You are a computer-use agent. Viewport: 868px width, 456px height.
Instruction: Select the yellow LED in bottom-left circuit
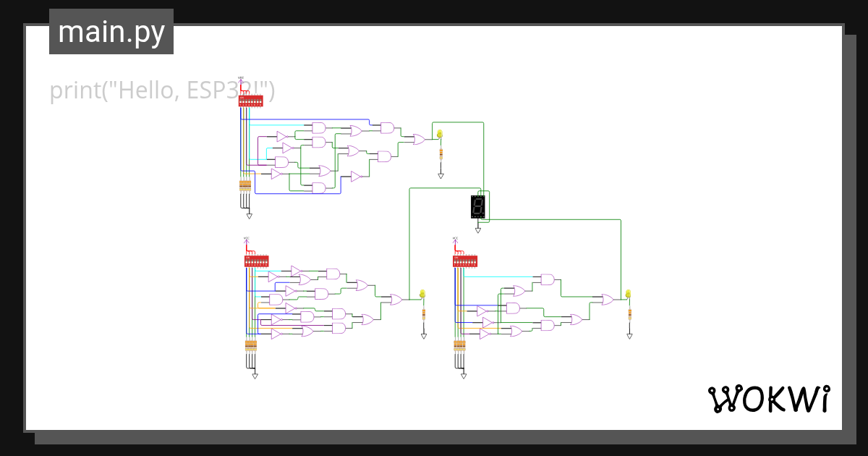click(x=422, y=294)
